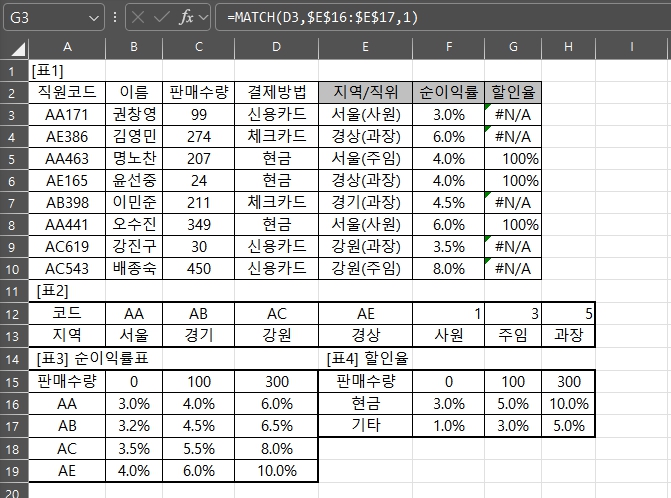Click the Select All corner triangle
This screenshot has height=498, width=671.
pyautogui.click(x=15, y=47)
